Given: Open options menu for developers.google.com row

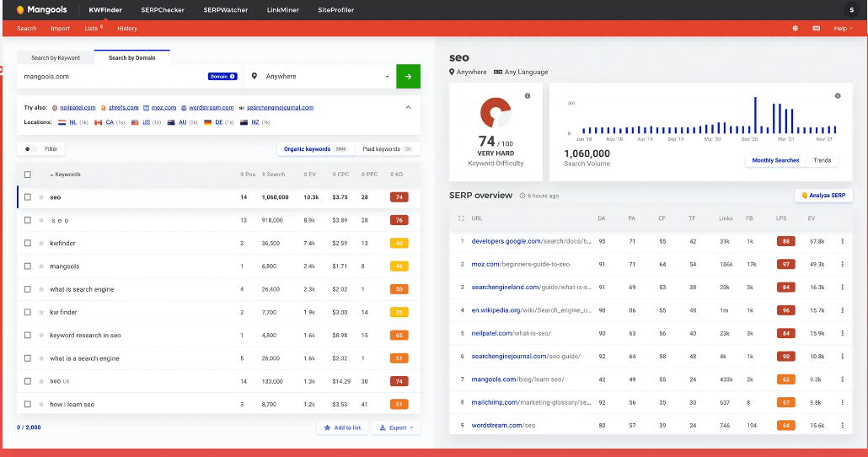Looking at the screenshot, I should click(x=843, y=241).
